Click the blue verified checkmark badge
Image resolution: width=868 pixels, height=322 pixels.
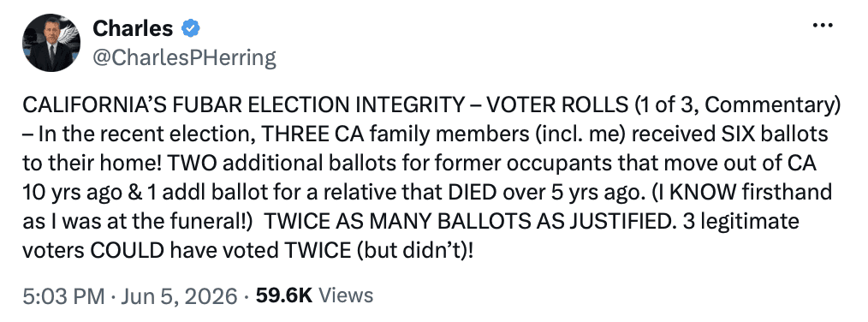click(x=192, y=27)
